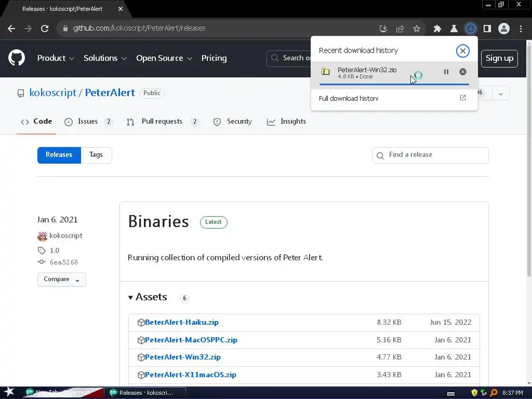Click the keyboard tray icon
Screen dimensions: 532x399
(451, 394)
